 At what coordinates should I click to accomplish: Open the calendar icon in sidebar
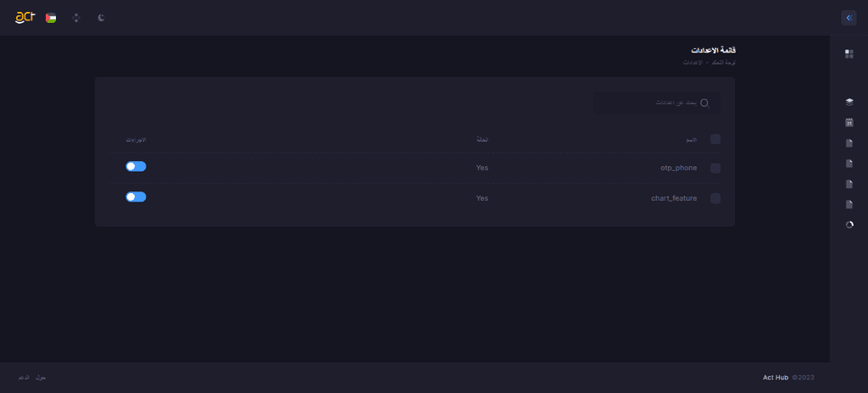tap(849, 122)
